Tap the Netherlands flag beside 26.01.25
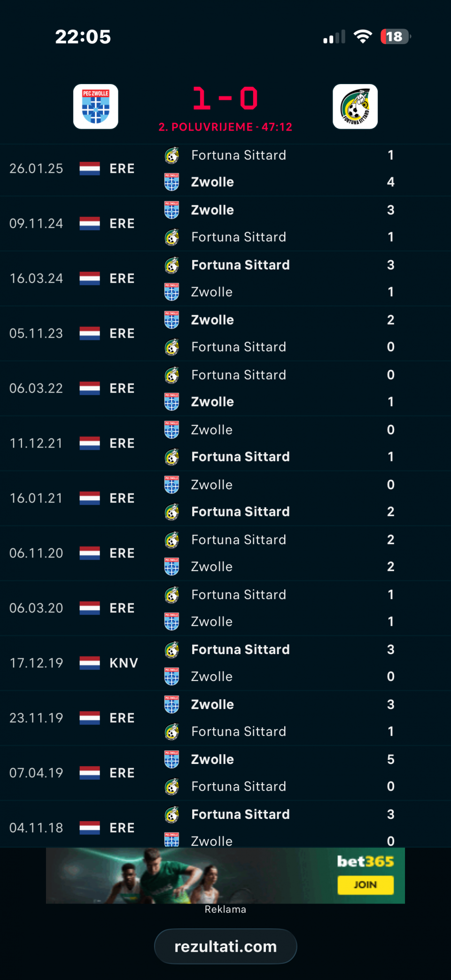The width and height of the screenshot is (451, 980). coord(90,169)
